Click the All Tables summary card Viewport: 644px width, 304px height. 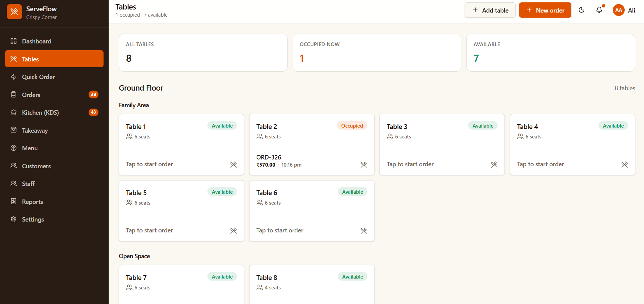(x=203, y=53)
